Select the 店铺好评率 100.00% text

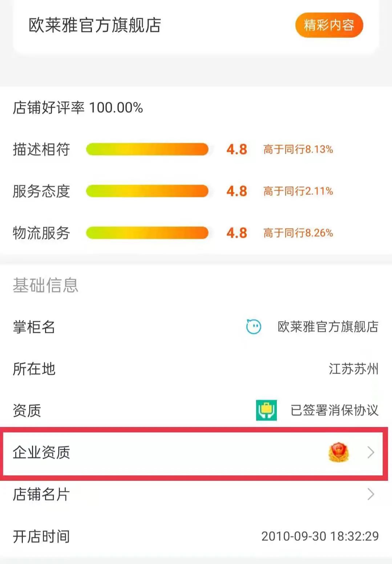point(78,108)
